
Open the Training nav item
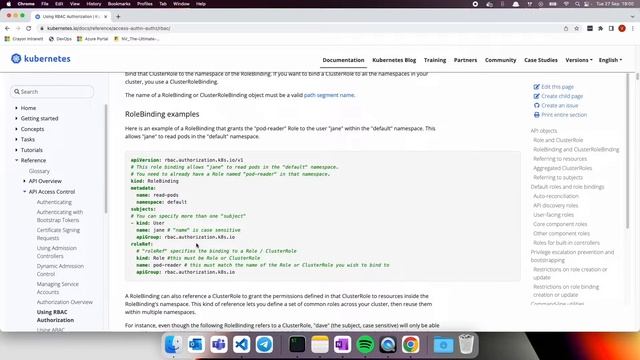435,60
